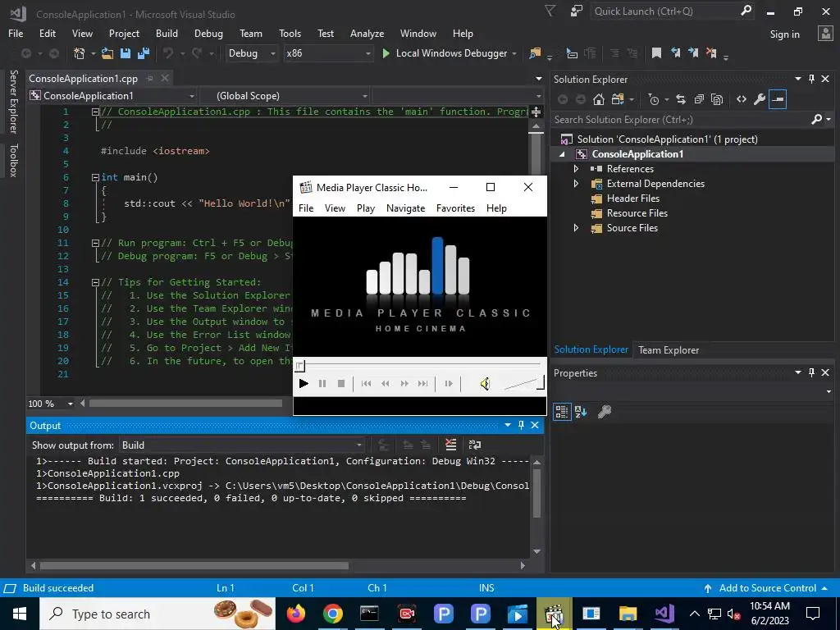Toggle Show All Files in Solution Explorer
This screenshot has width=840, height=630.
(x=717, y=99)
